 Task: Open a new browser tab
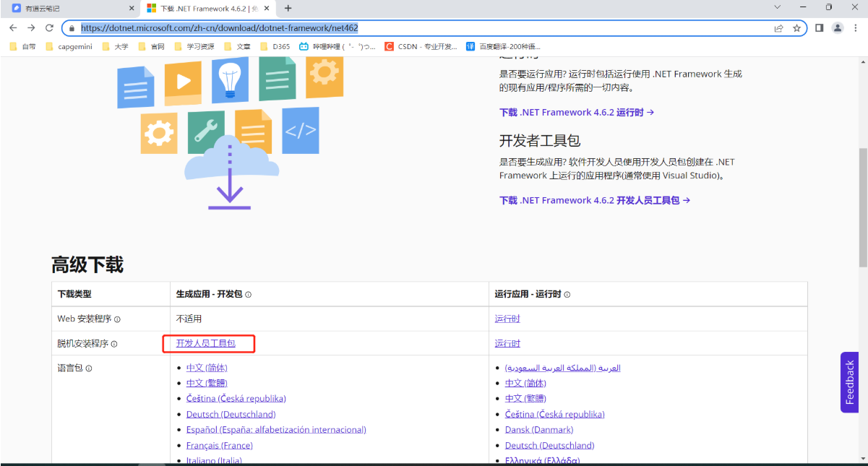pyautogui.click(x=288, y=8)
